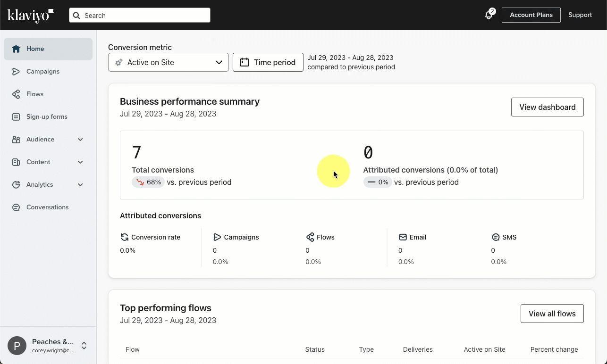607x364 pixels.
Task: Click the Home house icon in sidebar
Action: 16,49
